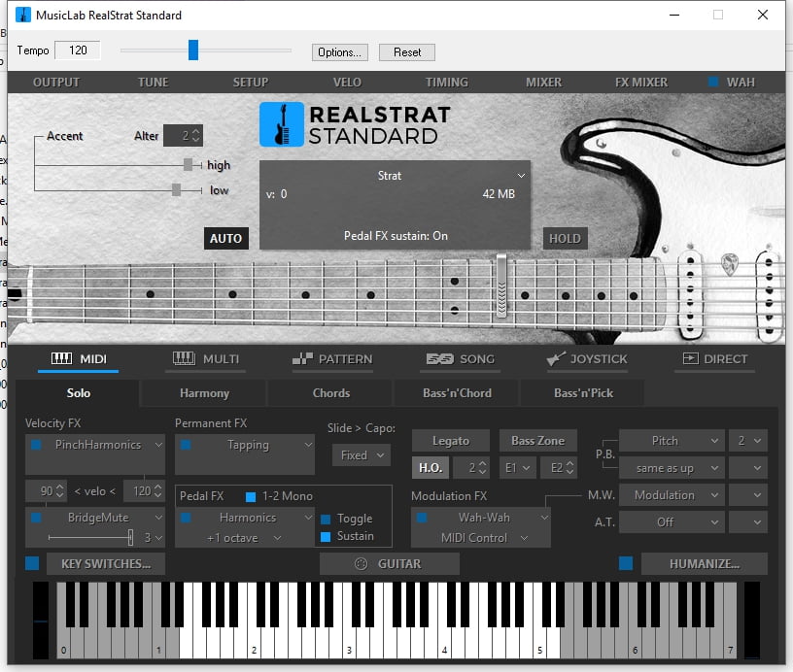Screen dimensions: 793x672
Task: Click the PATTERN tab blocks icon
Action: click(302, 358)
